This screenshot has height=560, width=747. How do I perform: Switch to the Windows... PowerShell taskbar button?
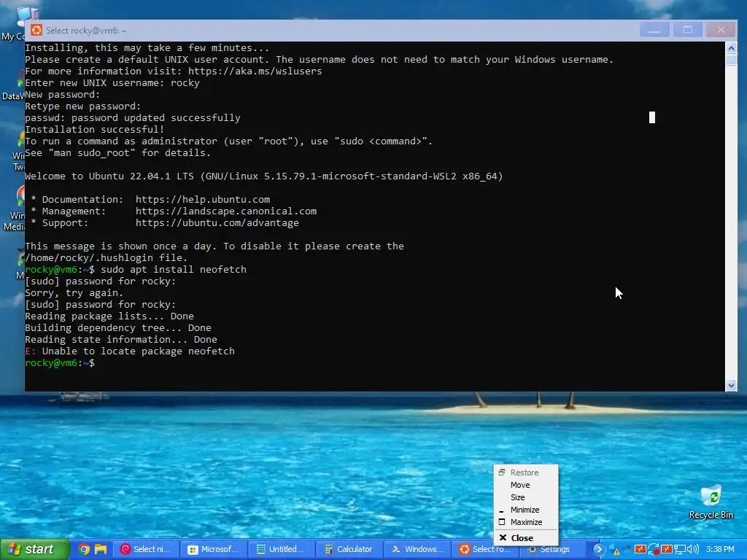point(416,550)
